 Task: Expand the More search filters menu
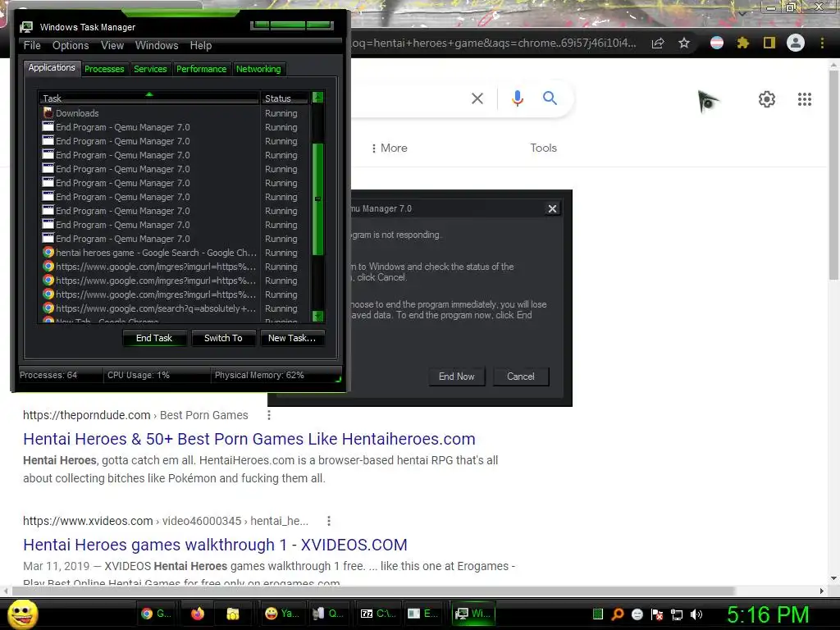390,148
